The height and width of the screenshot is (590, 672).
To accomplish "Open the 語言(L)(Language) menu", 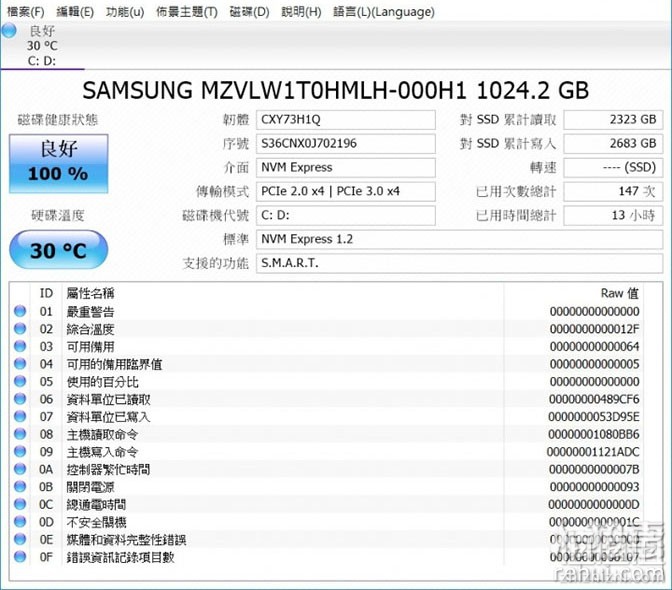I will (x=384, y=12).
